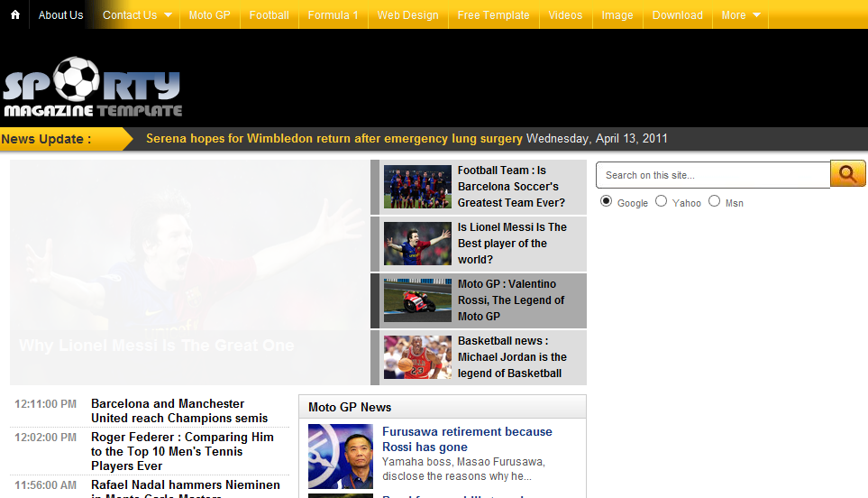Open the Free Template menu item
The height and width of the screenshot is (498, 868).
(493, 15)
